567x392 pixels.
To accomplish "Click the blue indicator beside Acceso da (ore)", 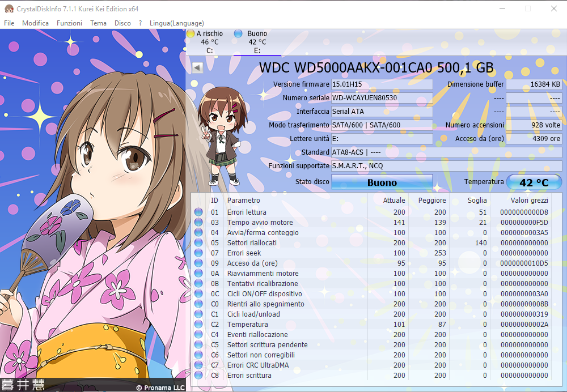I will [198, 263].
